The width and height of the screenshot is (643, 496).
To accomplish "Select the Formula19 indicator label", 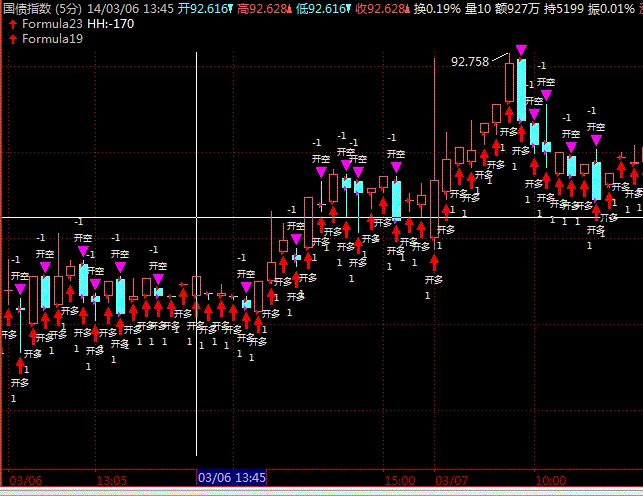I will (52, 39).
